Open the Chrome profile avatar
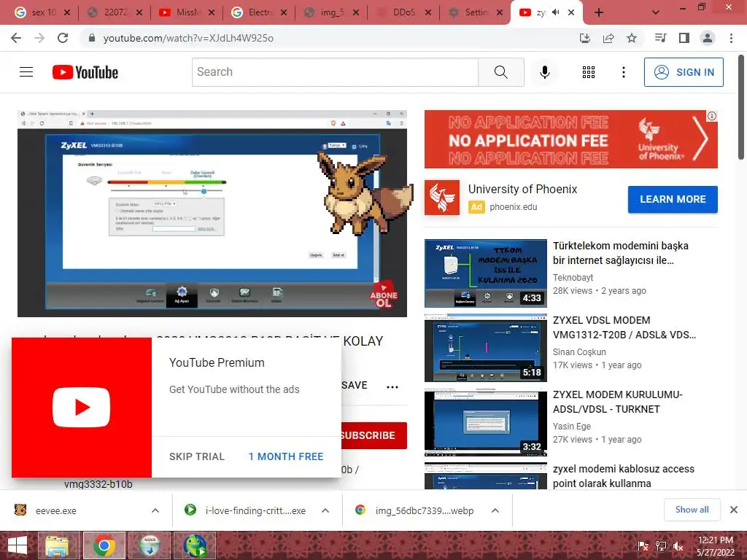Image resolution: width=747 pixels, height=560 pixels. (x=708, y=38)
